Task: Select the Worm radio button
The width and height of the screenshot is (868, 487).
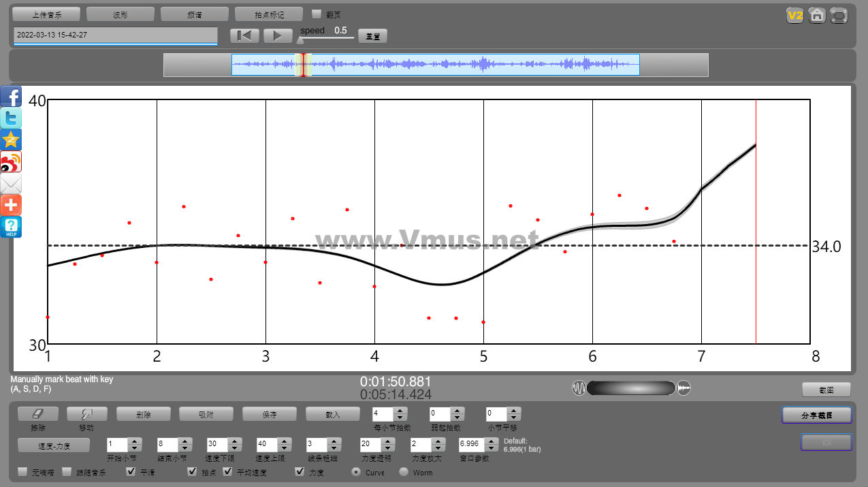Action: [404, 471]
